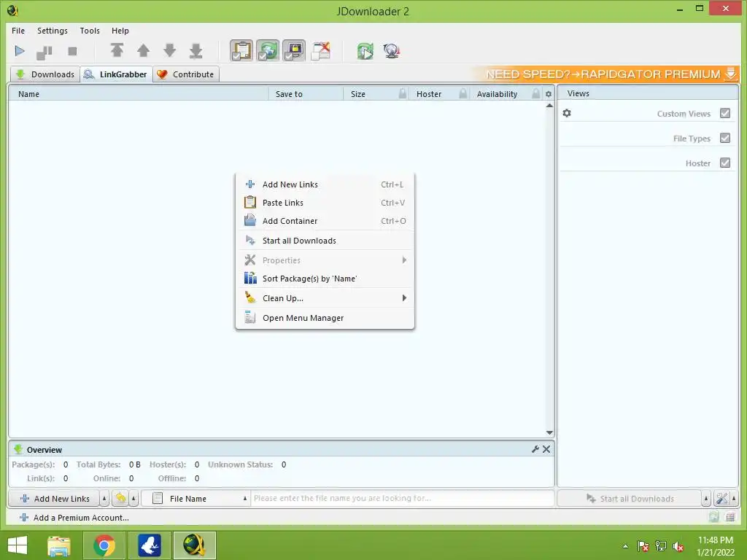Click the bottom-right tools settings icon
This screenshot has height=560, width=747.
(x=721, y=499)
